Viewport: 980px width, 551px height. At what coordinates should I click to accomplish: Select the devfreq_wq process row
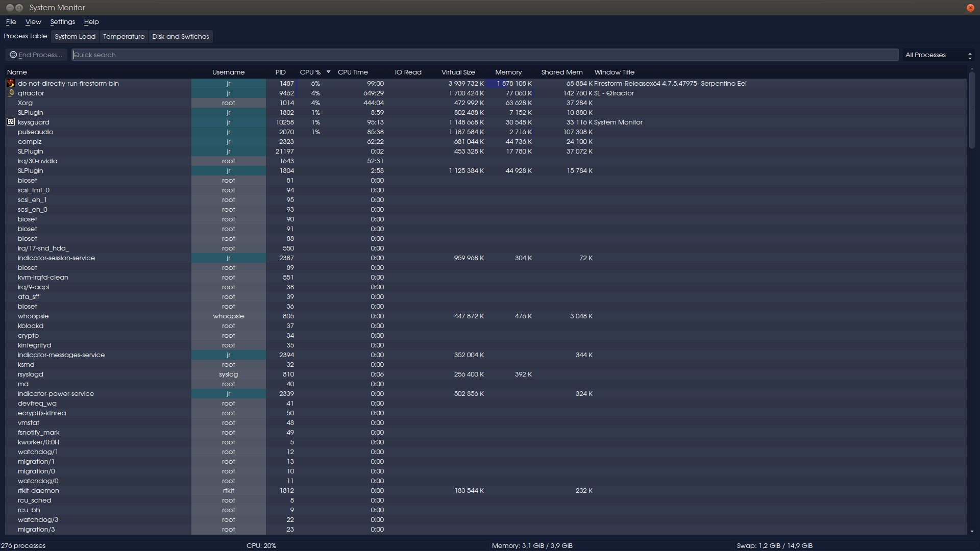[x=486, y=403]
